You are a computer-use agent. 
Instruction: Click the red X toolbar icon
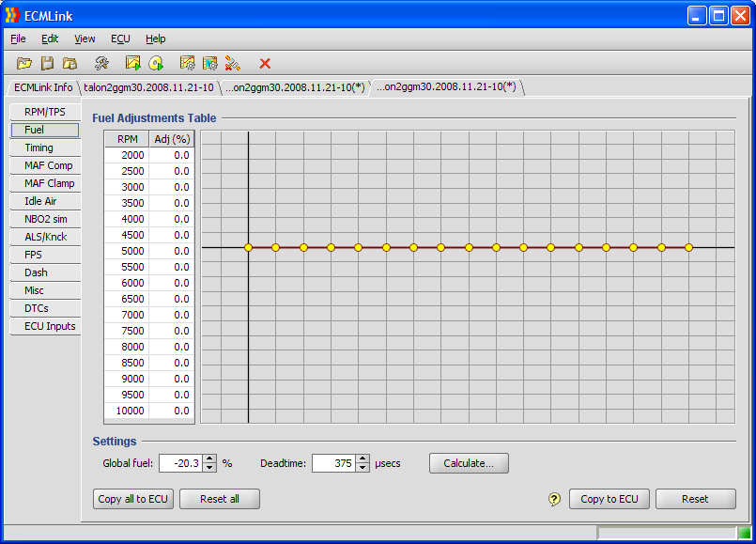[265, 63]
